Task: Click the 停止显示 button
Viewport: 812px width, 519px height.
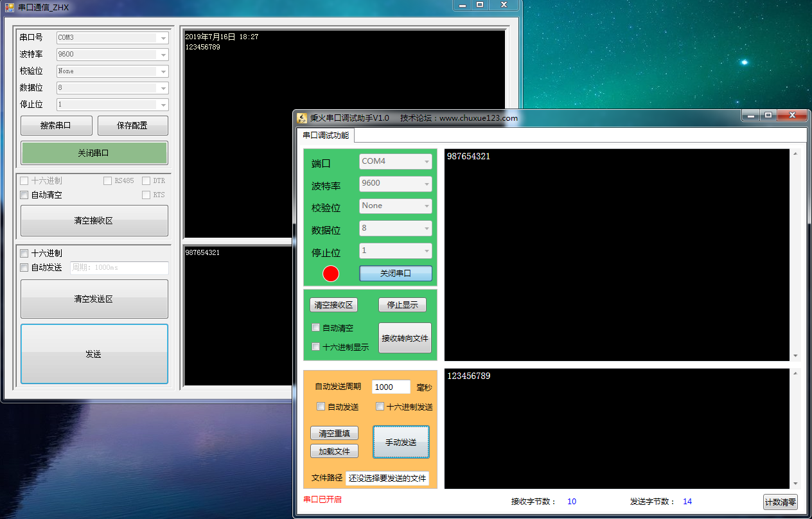Action: pyautogui.click(x=402, y=305)
